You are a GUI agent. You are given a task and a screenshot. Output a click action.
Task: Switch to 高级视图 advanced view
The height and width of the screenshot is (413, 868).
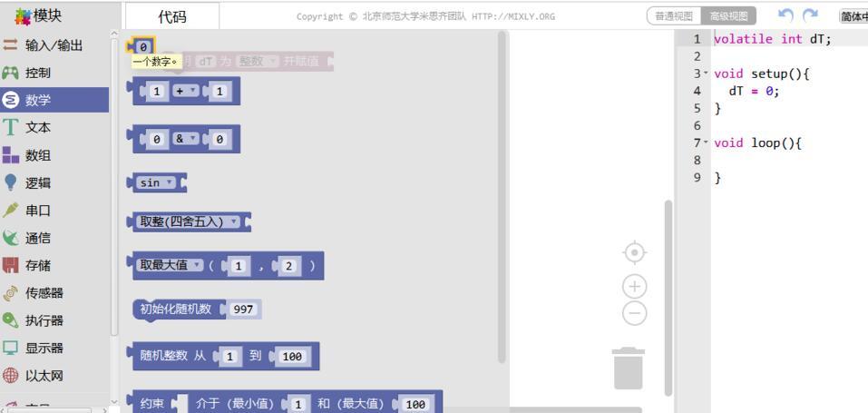pos(729,16)
